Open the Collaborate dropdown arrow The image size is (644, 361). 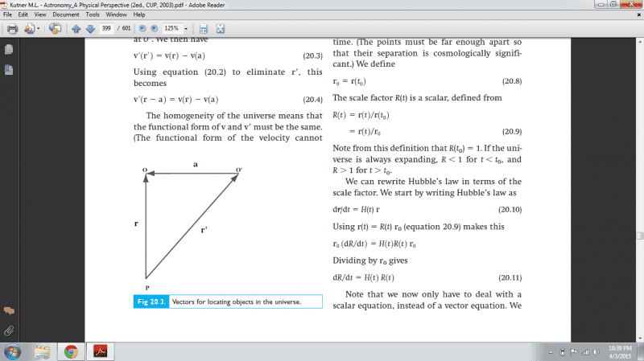pyautogui.click(x=38, y=29)
